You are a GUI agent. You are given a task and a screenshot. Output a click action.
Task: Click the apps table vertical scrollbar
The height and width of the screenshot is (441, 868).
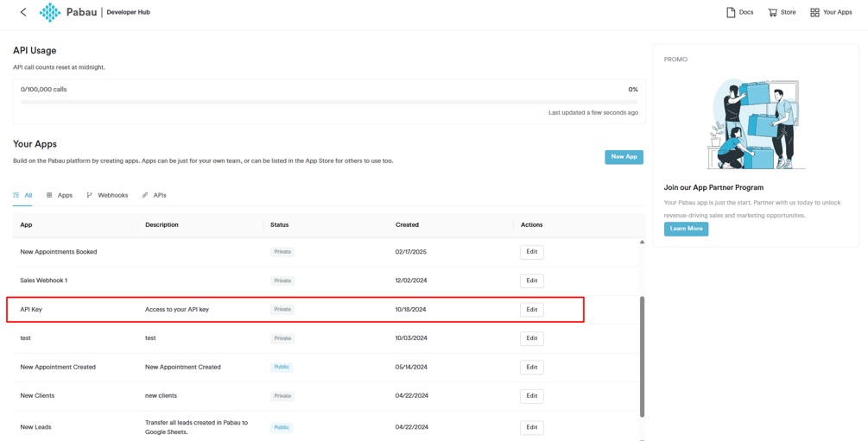pyautogui.click(x=642, y=356)
